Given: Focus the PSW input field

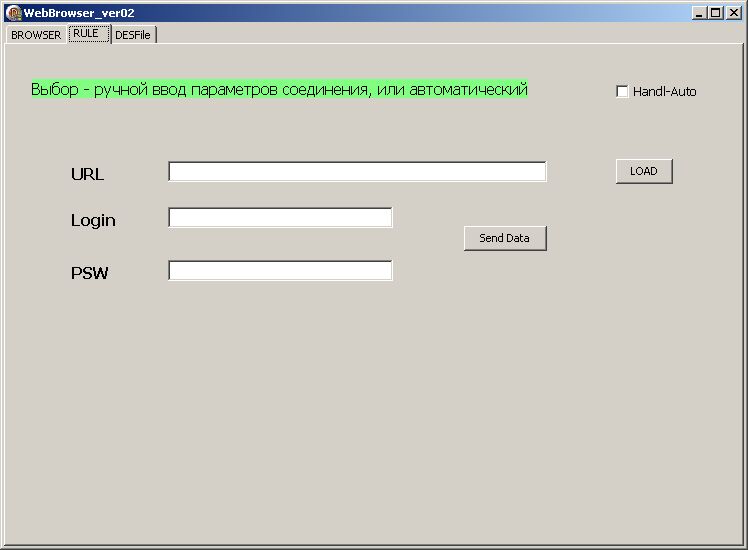Looking at the screenshot, I should click(x=280, y=270).
